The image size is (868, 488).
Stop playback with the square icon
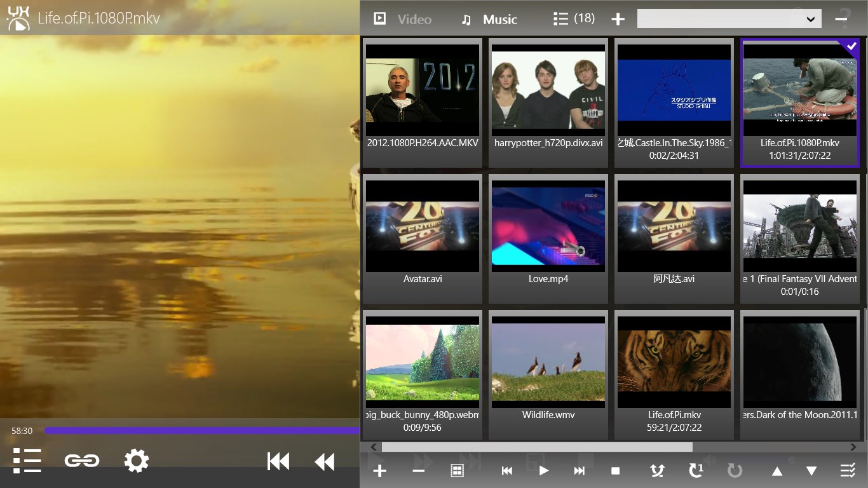[615, 471]
